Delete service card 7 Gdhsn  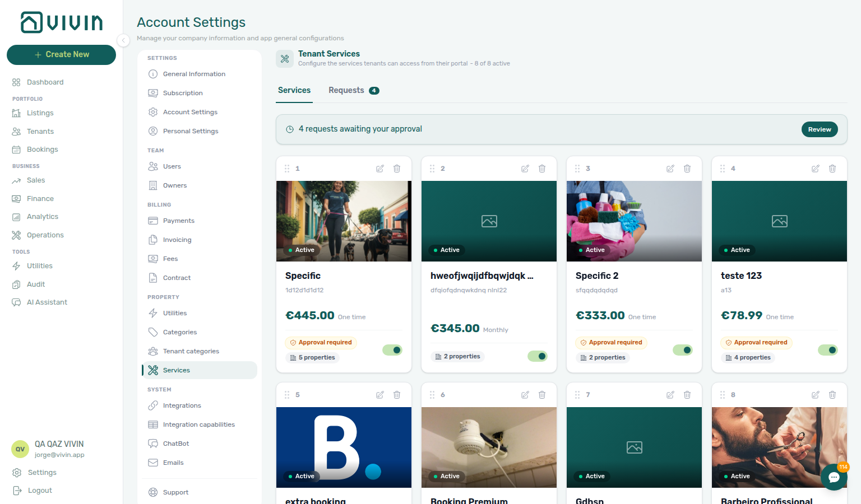(x=687, y=395)
